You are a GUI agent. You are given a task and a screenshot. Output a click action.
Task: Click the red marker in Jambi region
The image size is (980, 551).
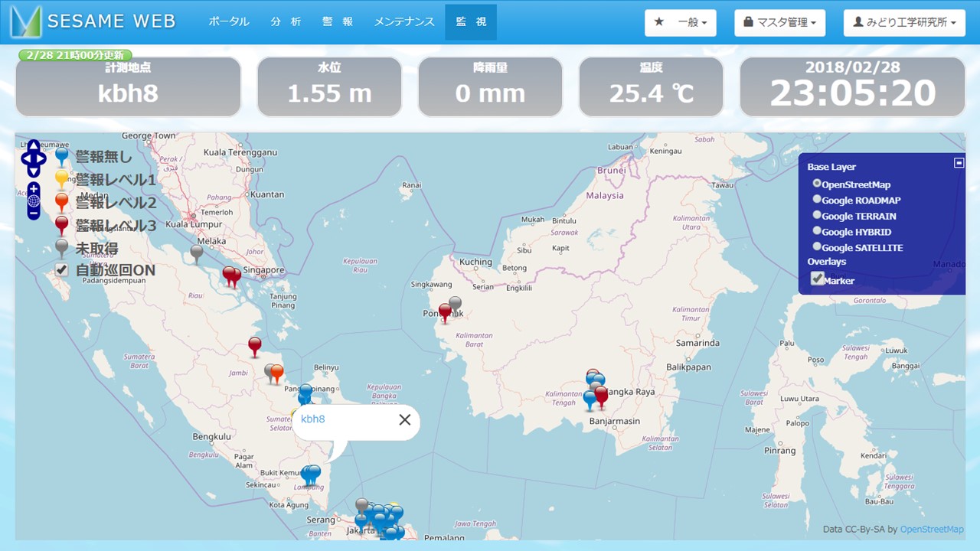pyautogui.click(x=255, y=347)
